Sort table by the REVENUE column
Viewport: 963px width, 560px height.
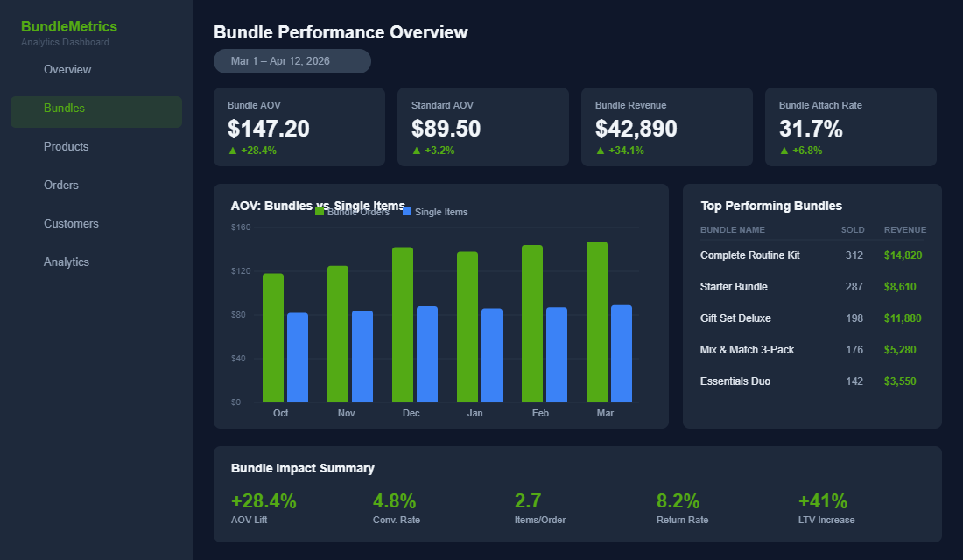[x=904, y=229]
